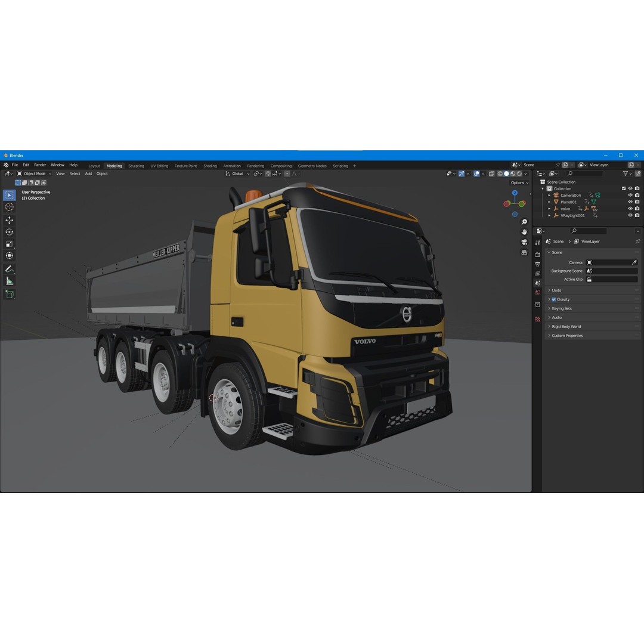This screenshot has height=644, width=644.
Task: Hide Plane001 using its eye icon
Action: [x=630, y=202]
